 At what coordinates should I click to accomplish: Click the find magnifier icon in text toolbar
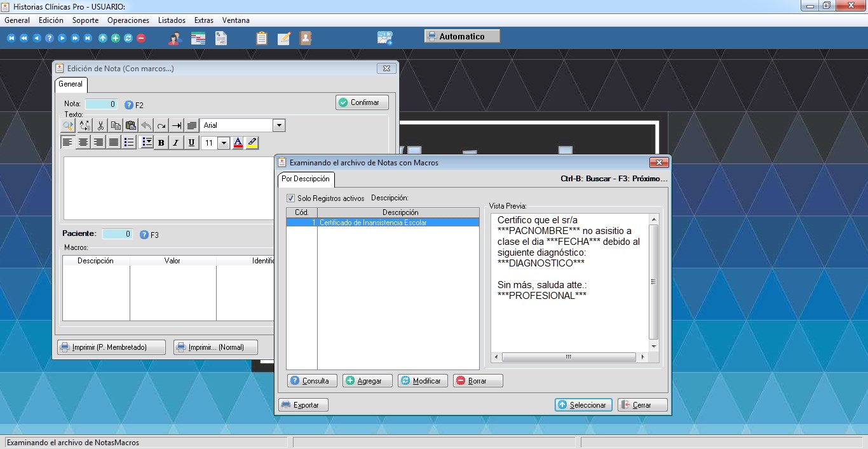click(69, 126)
